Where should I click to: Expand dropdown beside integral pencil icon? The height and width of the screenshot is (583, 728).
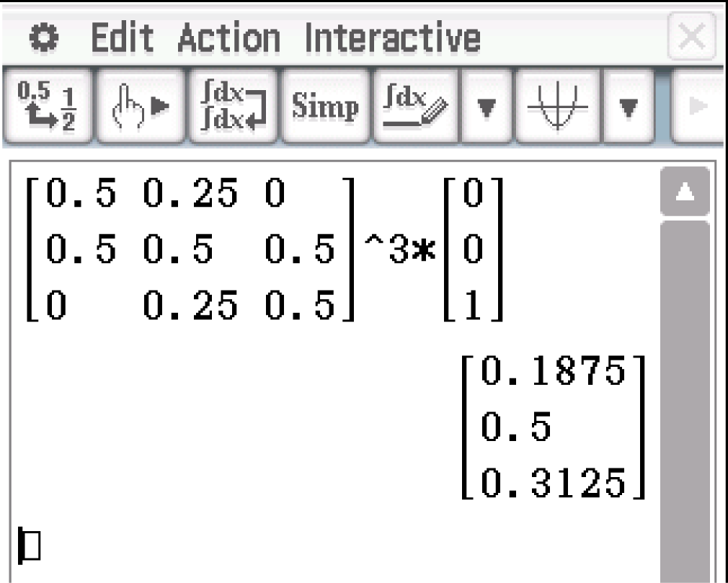pos(487,108)
